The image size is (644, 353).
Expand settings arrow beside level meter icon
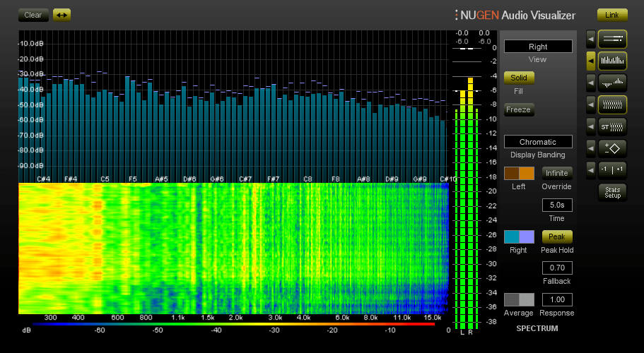point(590,40)
